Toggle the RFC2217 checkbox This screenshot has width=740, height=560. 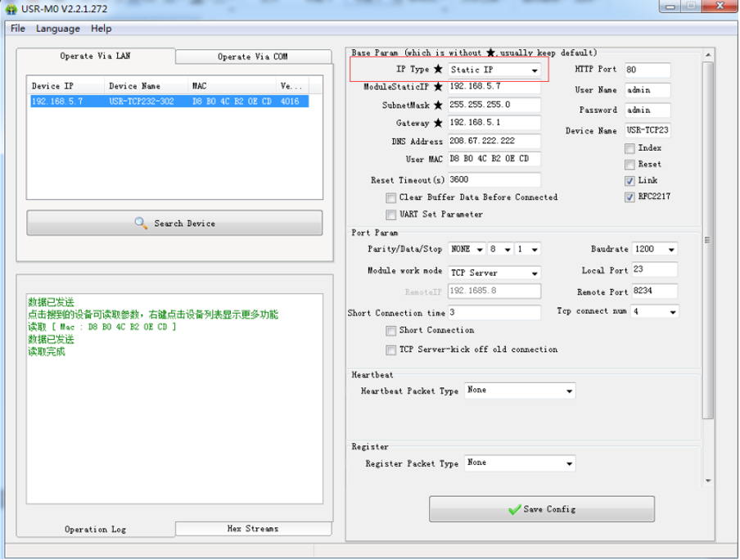pyautogui.click(x=629, y=197)
